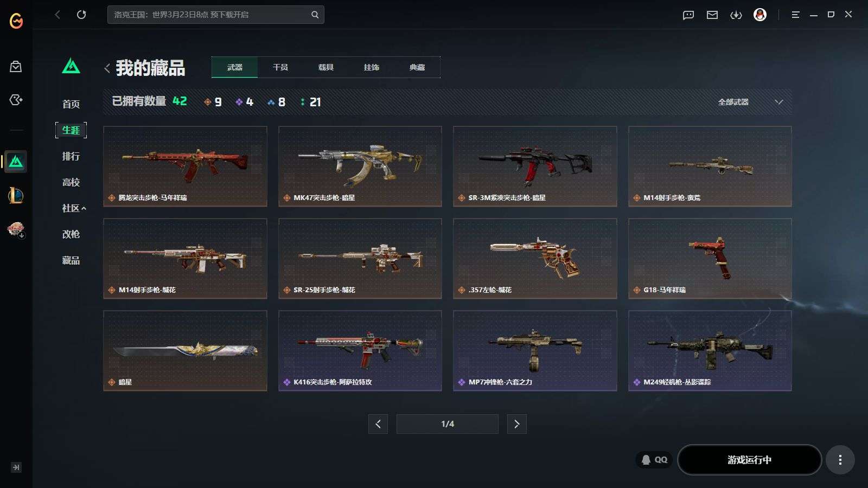Screen dimensions: 868x488
Task: Go to next page of collection
Action: (x=516, y=424)
